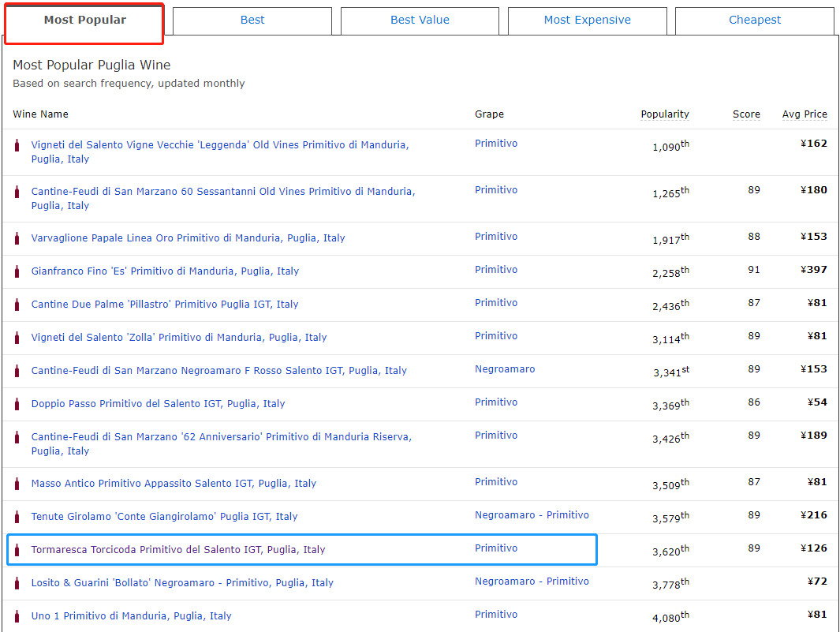Viewport: 840px width, 632px height.
Task: Click Primitivo grape for Doppio Passo row
Action: pyautogui.click(x=496, y=402)
